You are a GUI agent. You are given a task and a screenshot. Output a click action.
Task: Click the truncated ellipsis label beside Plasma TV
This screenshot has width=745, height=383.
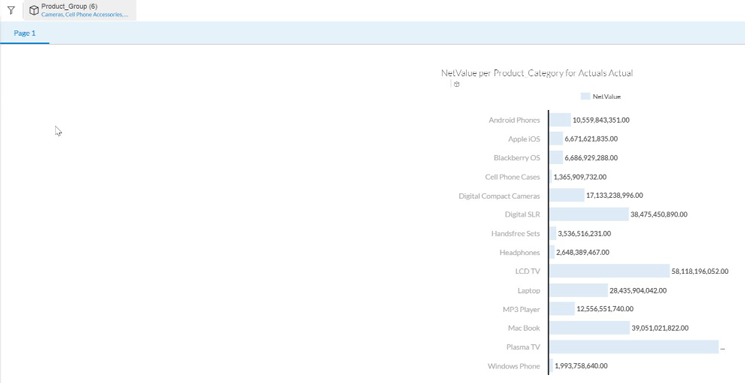tap(723, 348)
